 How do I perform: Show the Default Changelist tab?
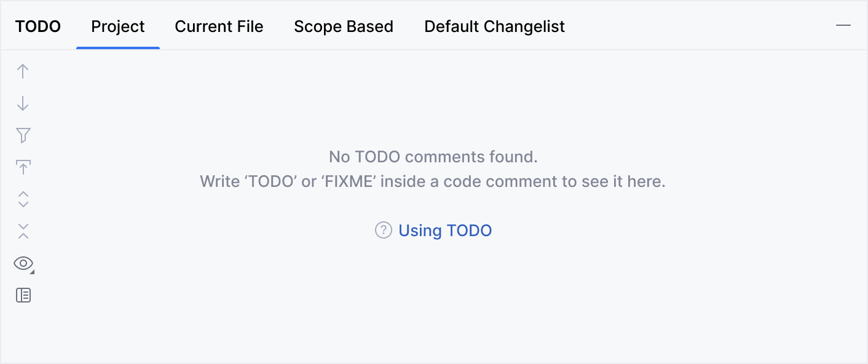(x=494, y=27)
